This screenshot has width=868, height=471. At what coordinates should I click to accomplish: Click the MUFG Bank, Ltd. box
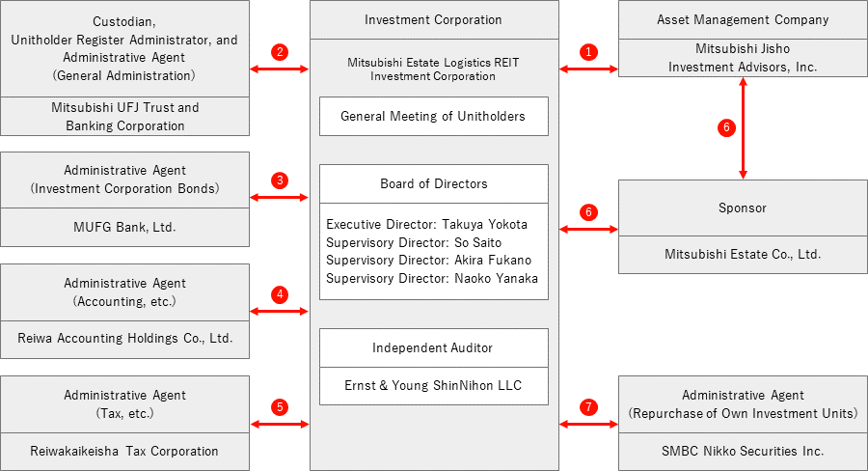click(x=124, y=227)
